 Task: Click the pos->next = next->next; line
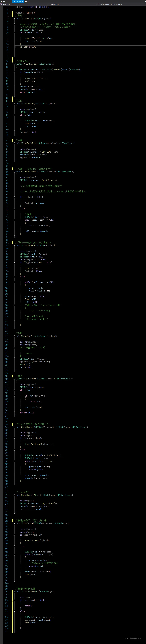[38, 620]
